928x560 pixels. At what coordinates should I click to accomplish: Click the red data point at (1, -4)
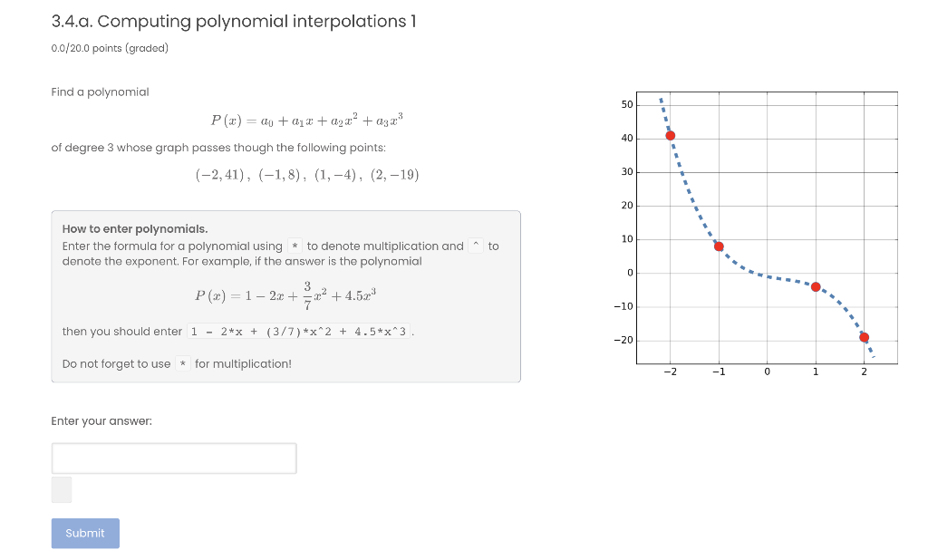pyautogui.click(x=815, y=286)
